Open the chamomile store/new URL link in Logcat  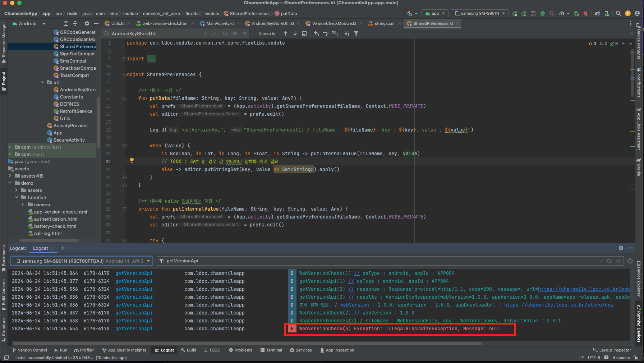(x=558, y=305)
